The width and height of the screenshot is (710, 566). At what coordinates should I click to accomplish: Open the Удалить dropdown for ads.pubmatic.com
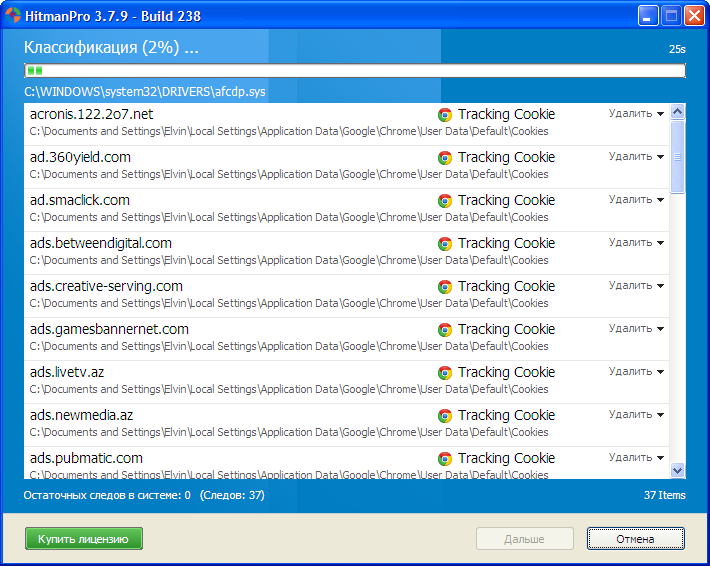pos(636,457)
